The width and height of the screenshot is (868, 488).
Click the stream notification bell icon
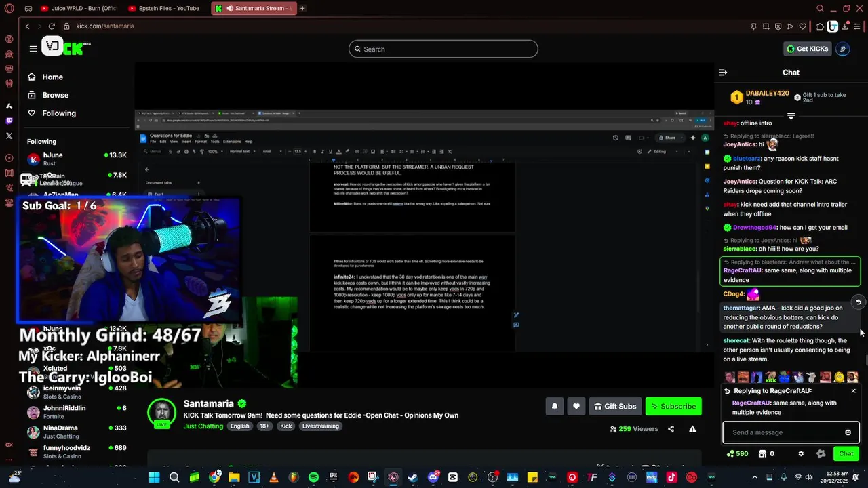click(554, 406)
